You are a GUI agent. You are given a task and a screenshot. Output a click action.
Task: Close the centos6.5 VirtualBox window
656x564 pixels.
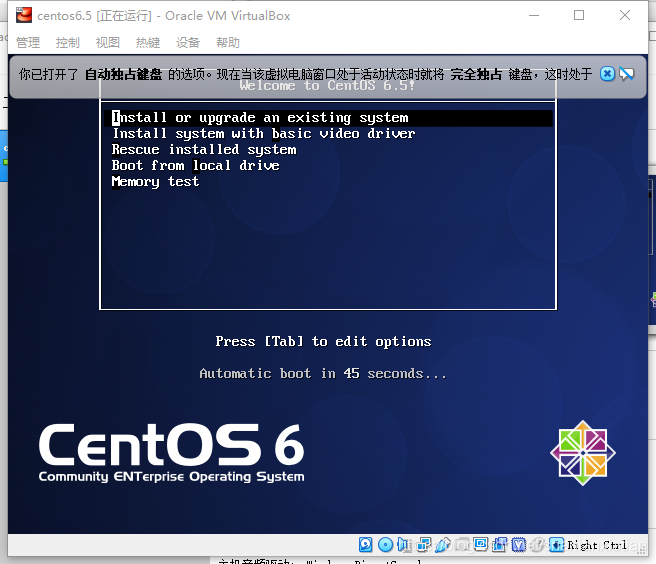click(x=625, y=15)
